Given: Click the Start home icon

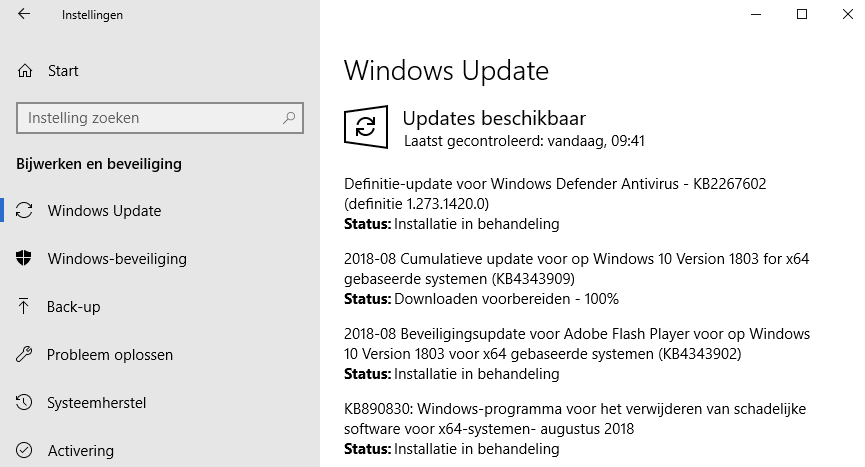Looking at the screenshot, I should pyautogui.click(x=25, y=71).
